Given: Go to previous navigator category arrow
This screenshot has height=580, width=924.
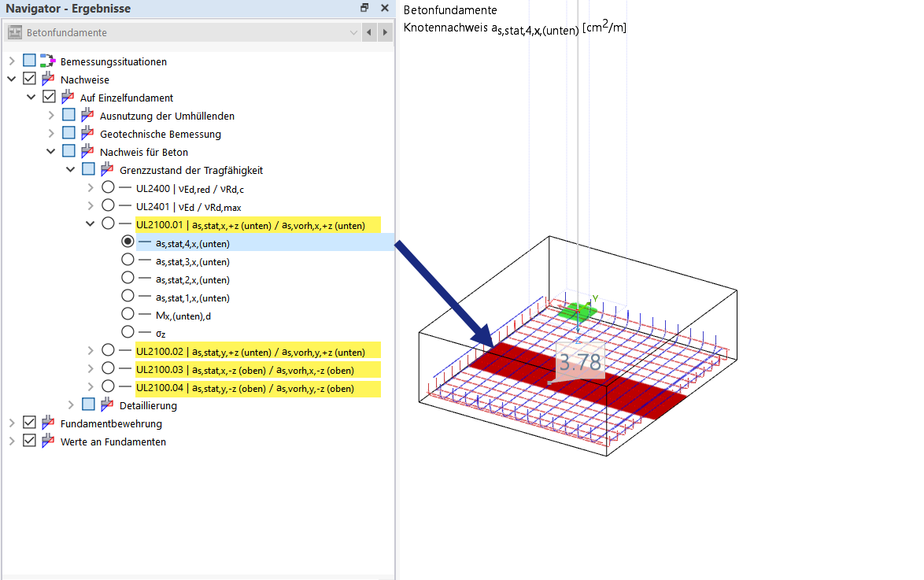Looking at the screenshot, I should pyautogui.click(x=369, y=32).
